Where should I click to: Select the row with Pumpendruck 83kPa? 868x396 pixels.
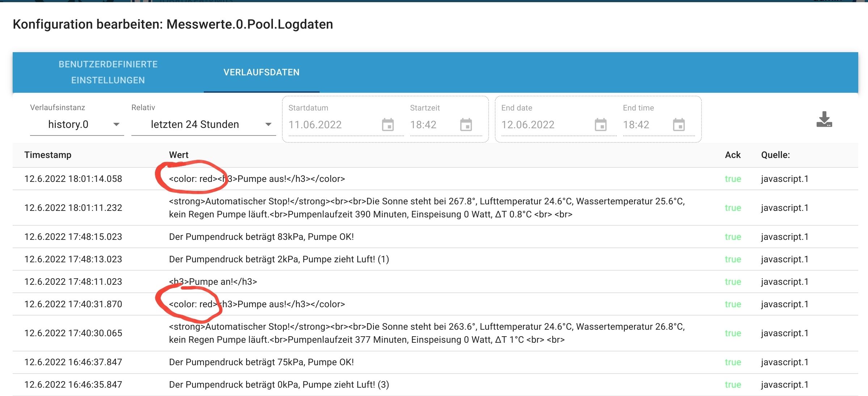tap(261, 237)
